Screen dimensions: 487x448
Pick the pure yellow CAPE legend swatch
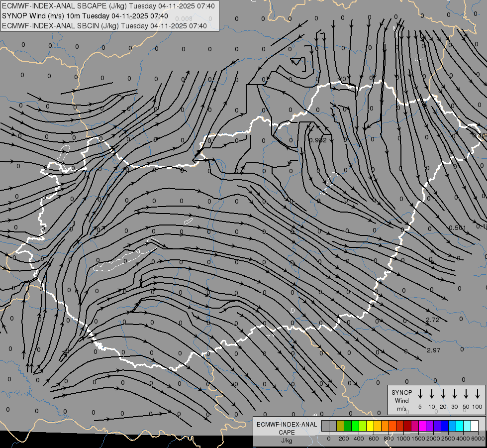point(370,426)
